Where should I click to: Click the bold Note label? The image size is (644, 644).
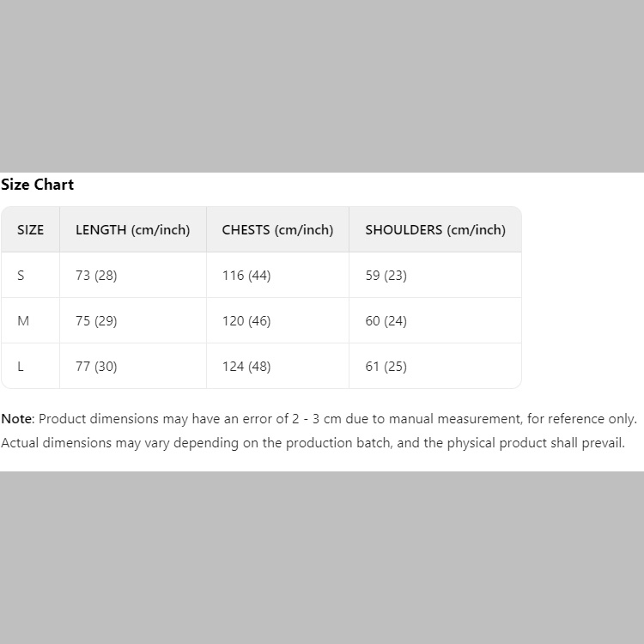tap(16, 419)
